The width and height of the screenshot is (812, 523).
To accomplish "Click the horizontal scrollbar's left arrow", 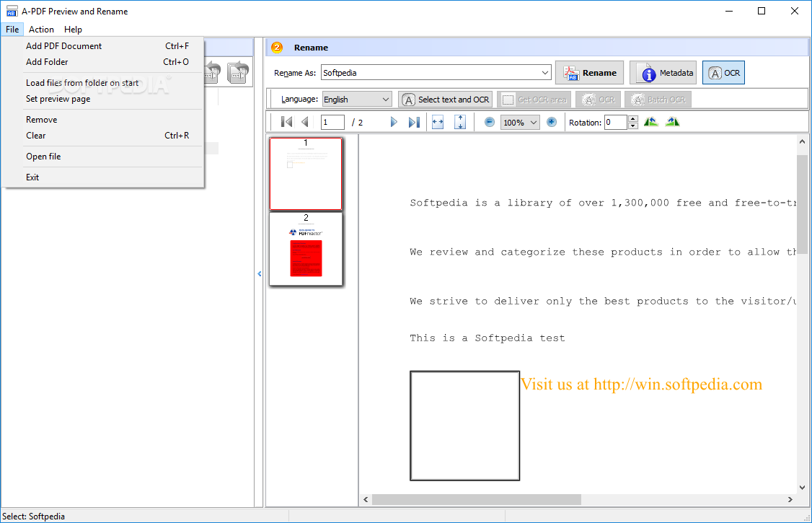I will tap(366, 500).
